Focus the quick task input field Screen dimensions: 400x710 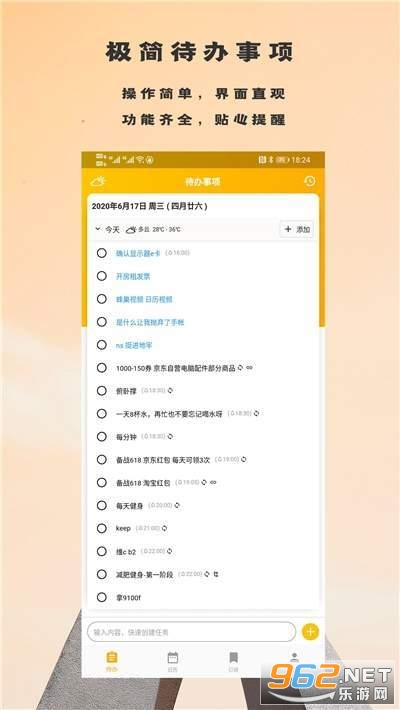(191, 632)
